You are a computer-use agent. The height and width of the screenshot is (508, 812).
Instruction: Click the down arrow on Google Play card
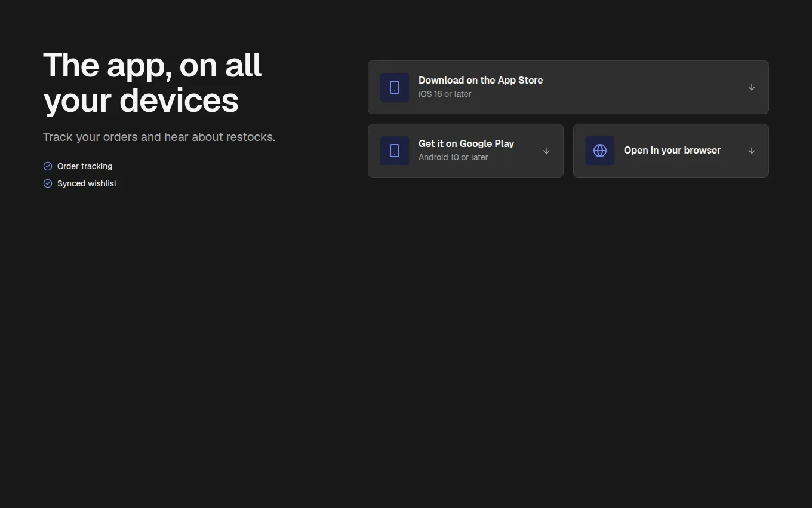546,151
